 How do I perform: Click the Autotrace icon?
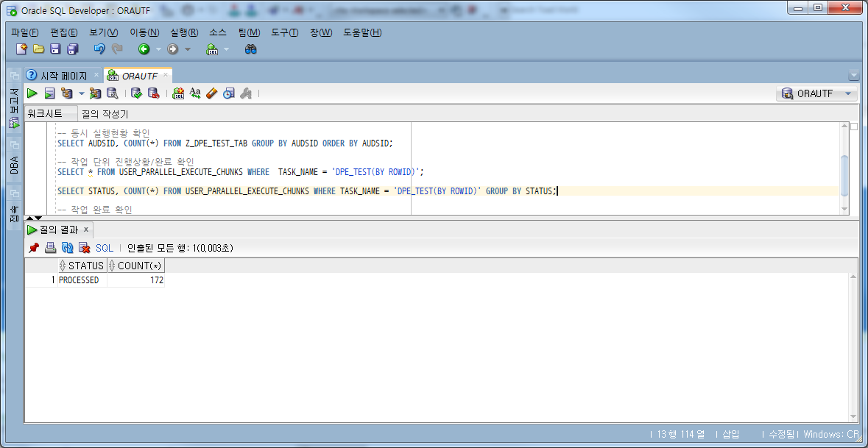95,93
